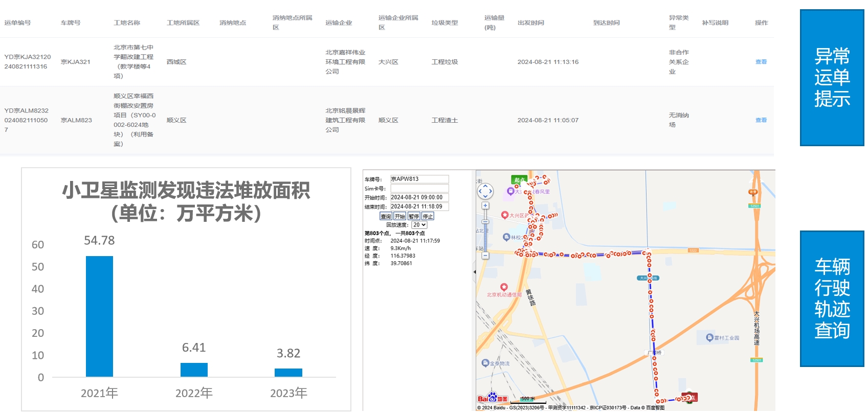Click the S322 road badge on the map
This screenshot has width=868, height=413.
693,250
